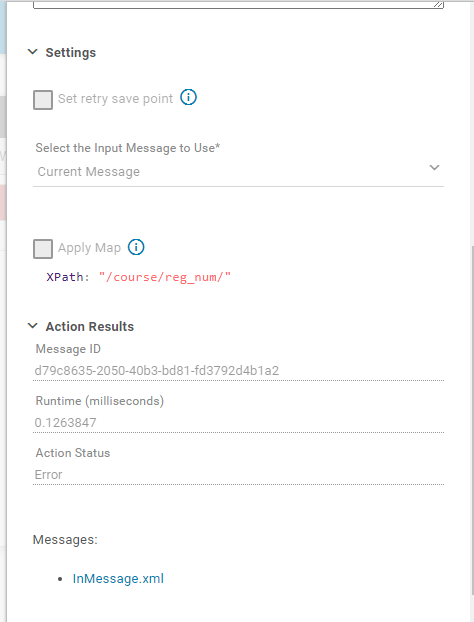Open the Current Message dropdown arrow
This screenshot has height=622, width=474.
[434, 167]
